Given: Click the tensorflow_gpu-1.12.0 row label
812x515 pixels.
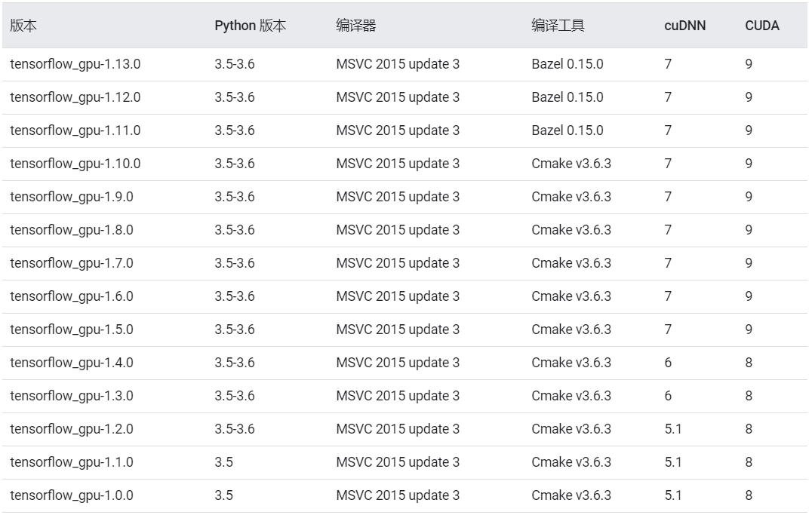Looking at the screenshot, I should [75, 97].
